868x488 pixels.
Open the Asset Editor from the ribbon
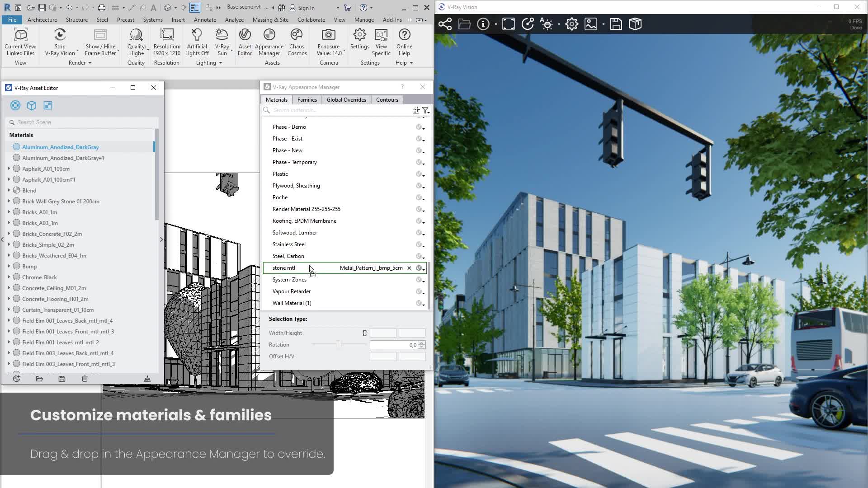[245, 42]
